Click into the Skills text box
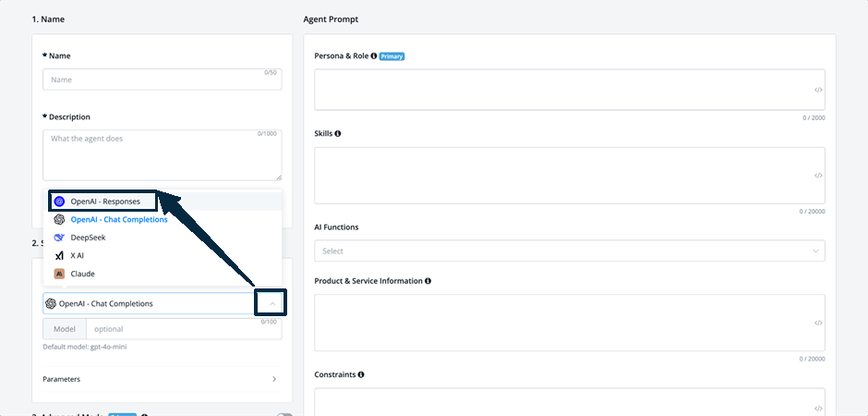The height and width of the screenshot is (416, 868). [570, 176]
